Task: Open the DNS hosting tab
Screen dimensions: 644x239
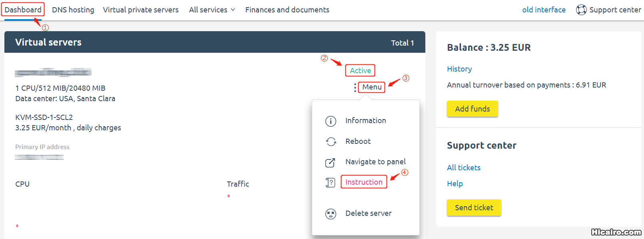Action: [x=73, y=10]
